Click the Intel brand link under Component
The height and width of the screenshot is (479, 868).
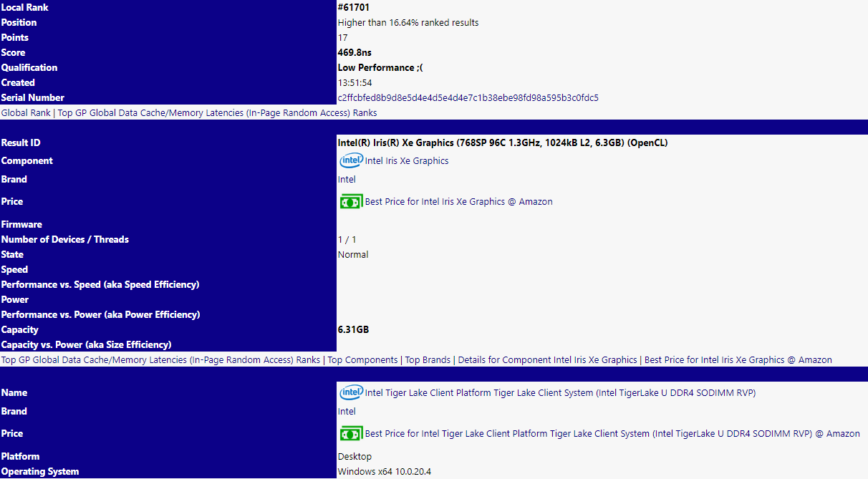[x=347, y=180]
